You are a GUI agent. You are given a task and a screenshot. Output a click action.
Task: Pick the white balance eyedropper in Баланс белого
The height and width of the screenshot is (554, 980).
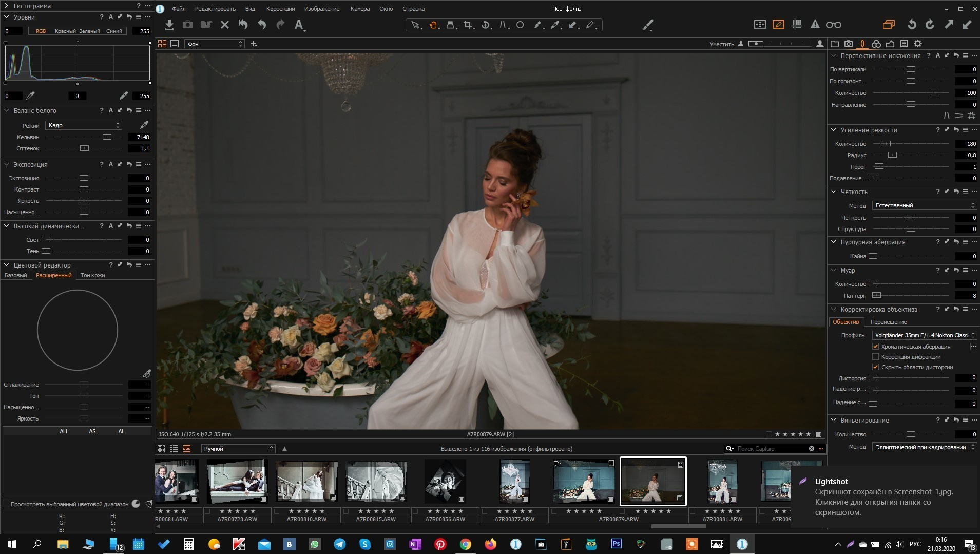(x=144, y=125)
